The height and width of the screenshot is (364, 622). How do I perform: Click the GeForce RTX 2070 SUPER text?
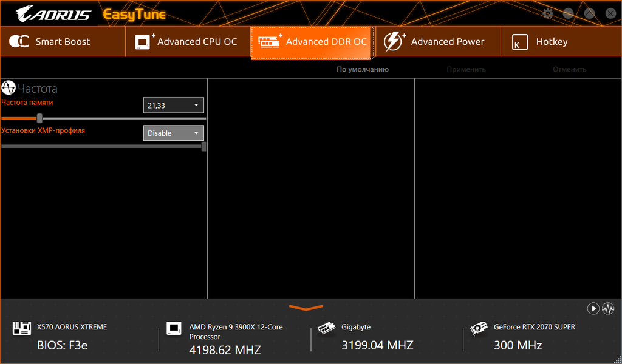coord(535,327)
